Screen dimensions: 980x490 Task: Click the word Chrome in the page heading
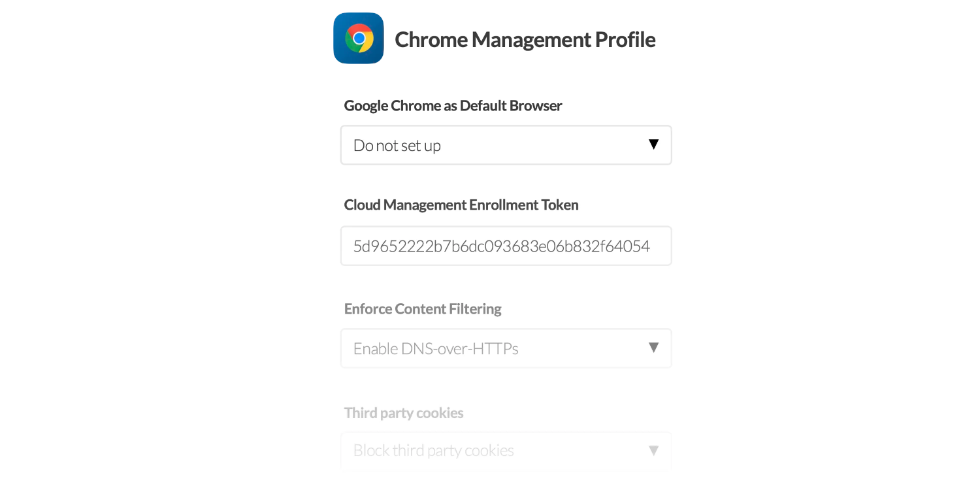[431, 39]
